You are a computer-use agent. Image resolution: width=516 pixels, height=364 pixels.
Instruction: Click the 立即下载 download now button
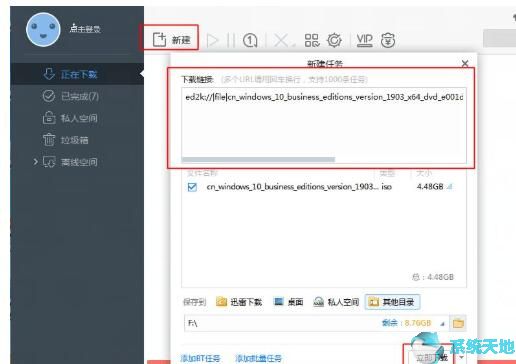pos(431,358)
